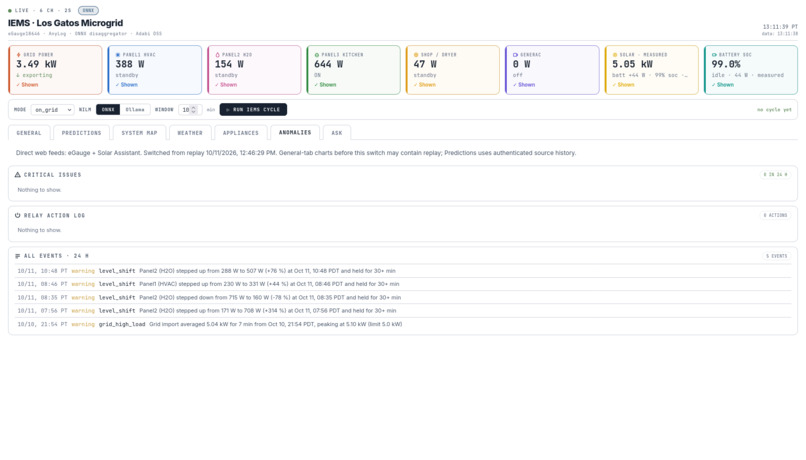Toggle Shown on the Panel1 HVAC card
This screenshot has width=806, height=460.
tap(126, 85)
